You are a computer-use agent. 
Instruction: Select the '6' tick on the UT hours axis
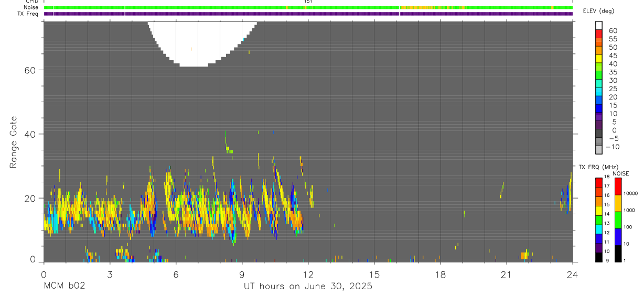click(x=176, y=274)
